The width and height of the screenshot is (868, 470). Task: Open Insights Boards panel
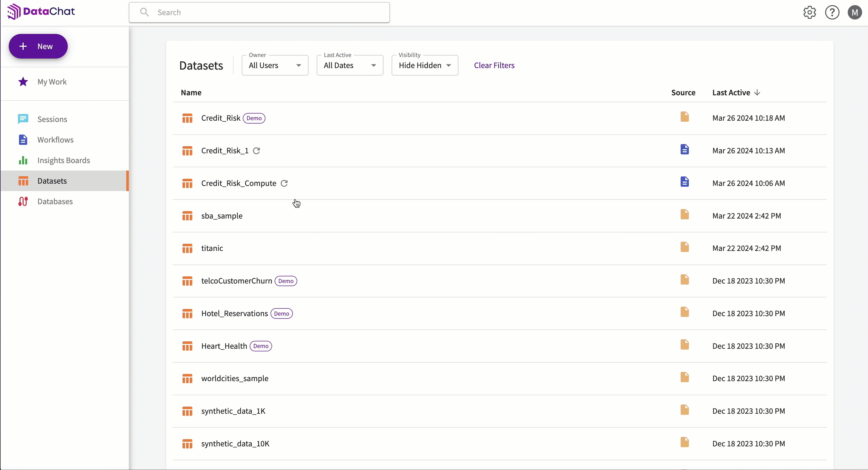(64, 160)
